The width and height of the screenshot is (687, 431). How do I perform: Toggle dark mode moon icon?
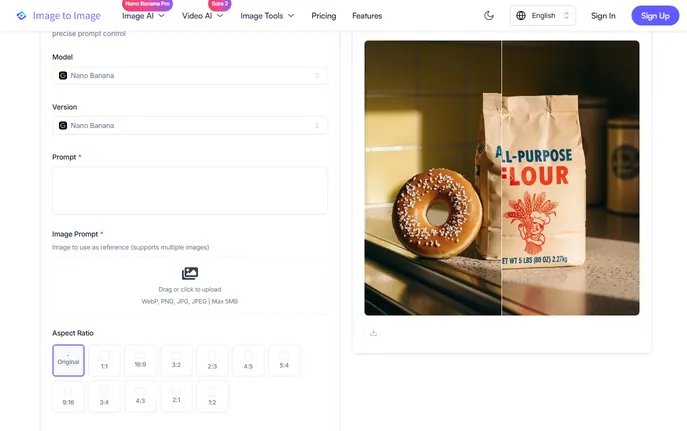[489, 16]
